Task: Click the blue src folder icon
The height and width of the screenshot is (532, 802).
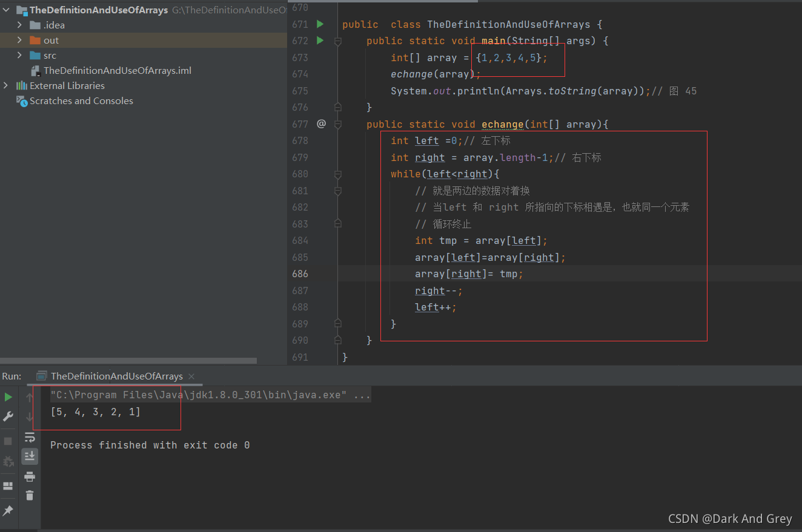Action: click(35, 56)
